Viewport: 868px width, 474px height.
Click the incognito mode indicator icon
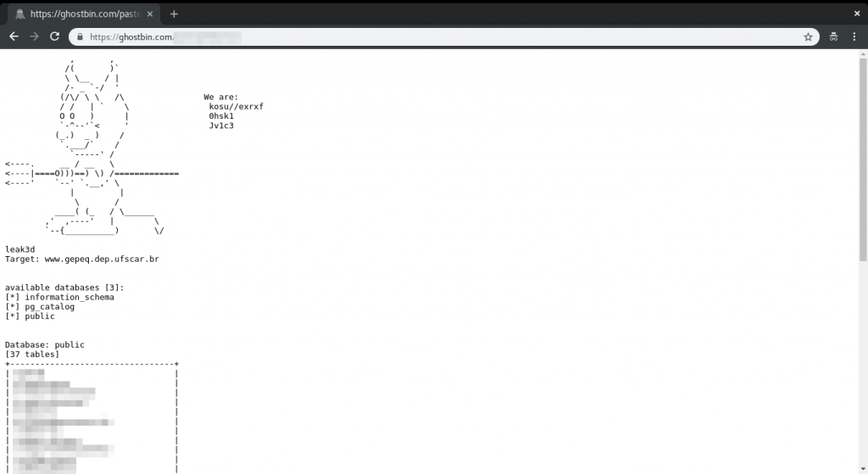(833, 37)
